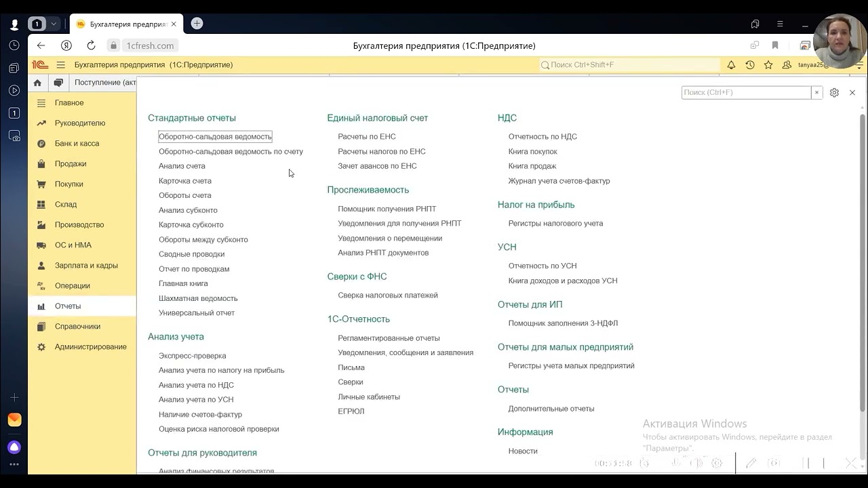Screen dimensions: 868x488
Task: Open Оборотно-сальдовая ведомость по счету
Action: (x=231, y=152)
